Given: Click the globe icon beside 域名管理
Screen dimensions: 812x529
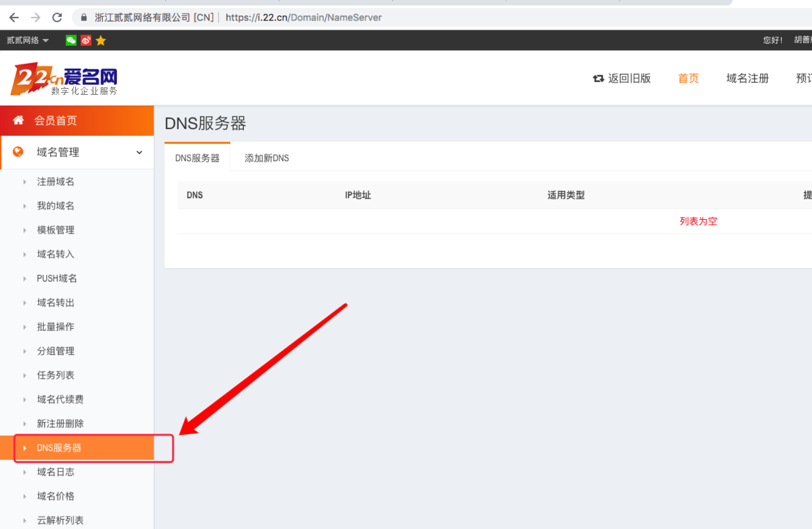Looking at the screenshot, I should [x=18, y=152].
